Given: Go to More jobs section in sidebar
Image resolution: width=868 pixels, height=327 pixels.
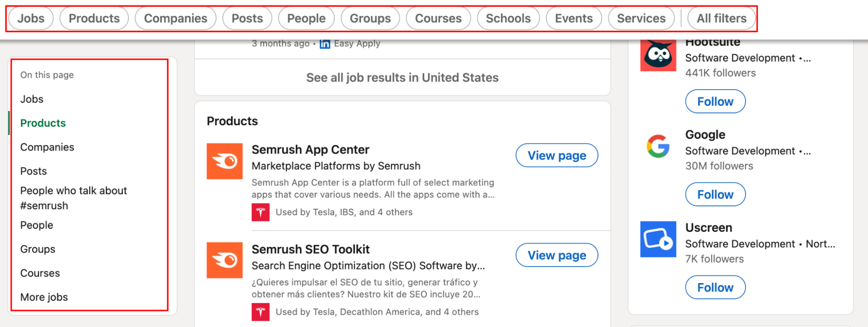Looking at the screenshot, I should pos(44,297).
